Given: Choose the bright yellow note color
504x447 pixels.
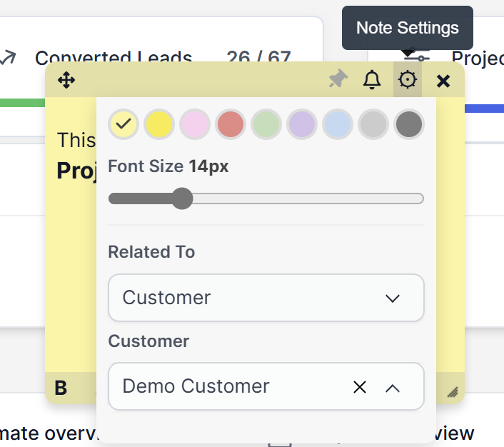Looking at the screenshot, I should (160, 124).
